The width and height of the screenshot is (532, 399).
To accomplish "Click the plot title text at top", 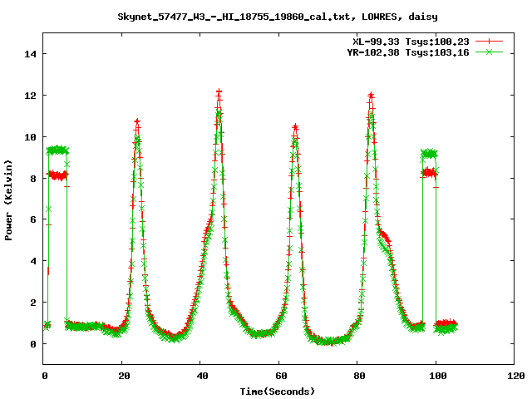I will [266, 16].
